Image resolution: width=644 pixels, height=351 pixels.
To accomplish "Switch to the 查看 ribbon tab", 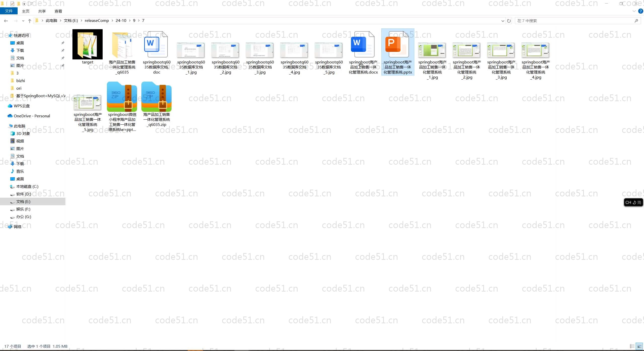I will [58, 11].
